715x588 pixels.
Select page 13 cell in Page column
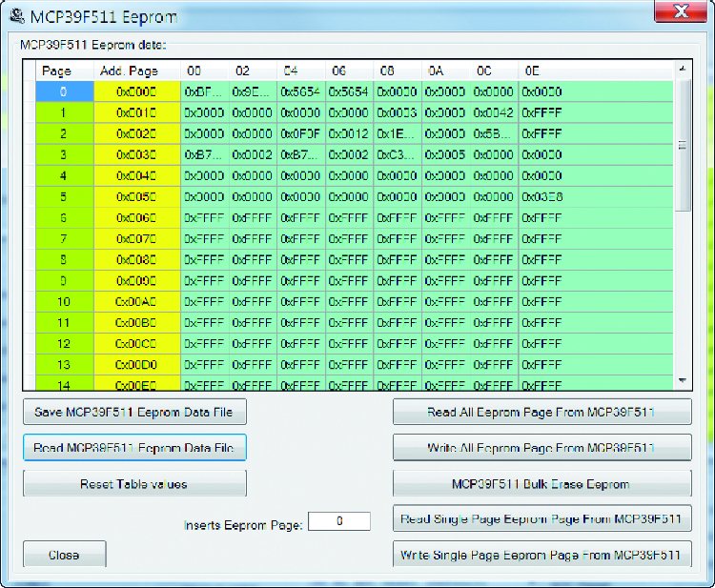pos(65,365)
